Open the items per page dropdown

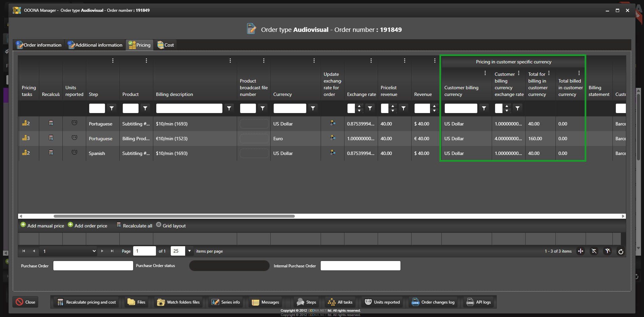click(x=190, y=251)
